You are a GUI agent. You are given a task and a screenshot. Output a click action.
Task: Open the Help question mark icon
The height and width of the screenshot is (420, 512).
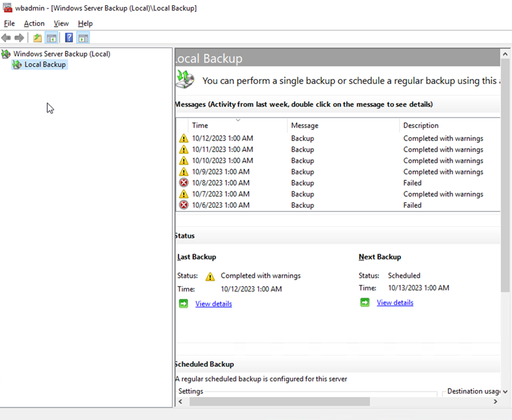point(69,38)
